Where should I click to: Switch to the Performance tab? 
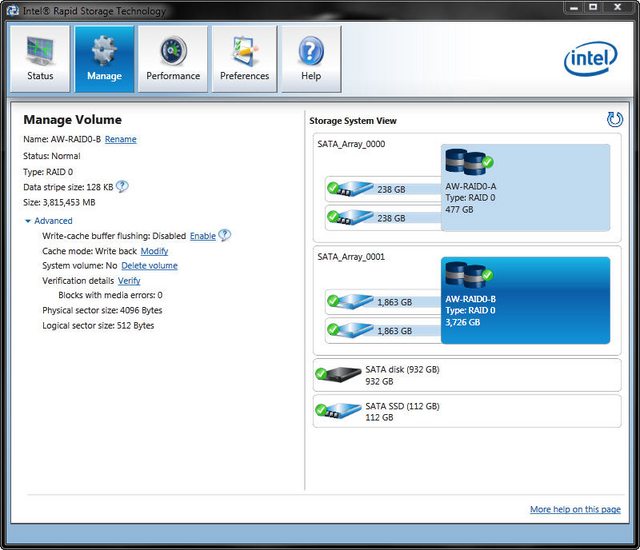[173, 59]
